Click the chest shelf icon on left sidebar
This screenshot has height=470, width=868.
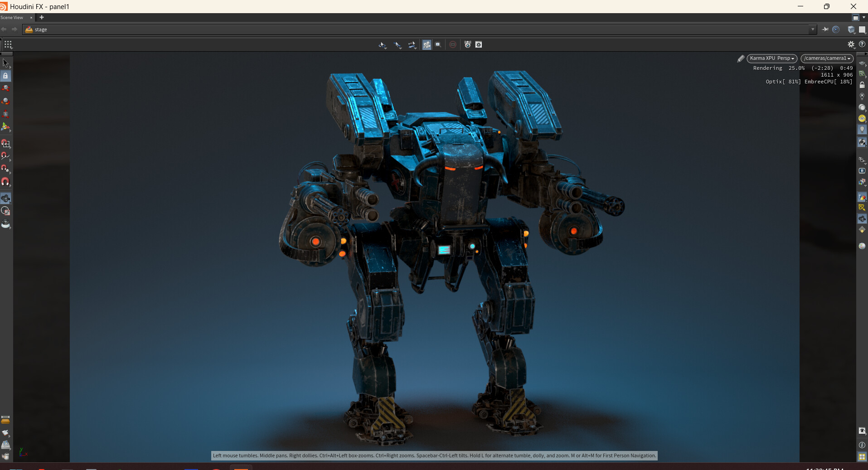[x=5, y=420]
